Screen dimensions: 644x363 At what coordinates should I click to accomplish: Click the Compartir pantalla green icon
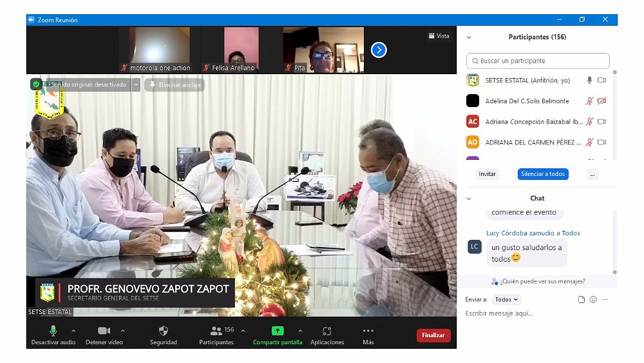[277, 331]
